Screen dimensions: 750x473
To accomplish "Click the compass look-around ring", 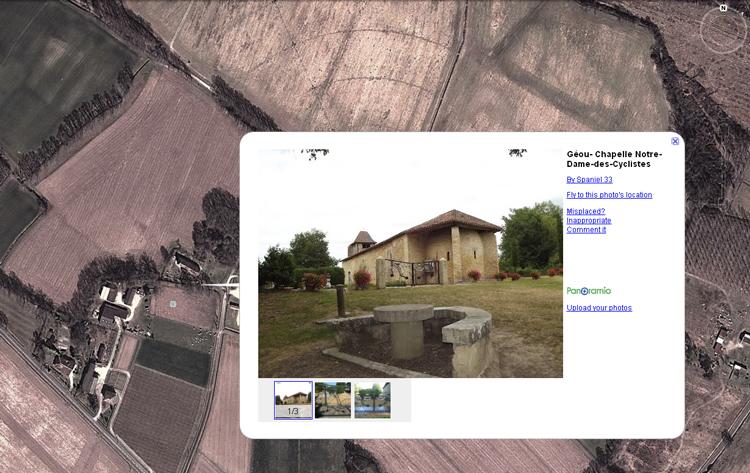I will click(x=722, y=31).
